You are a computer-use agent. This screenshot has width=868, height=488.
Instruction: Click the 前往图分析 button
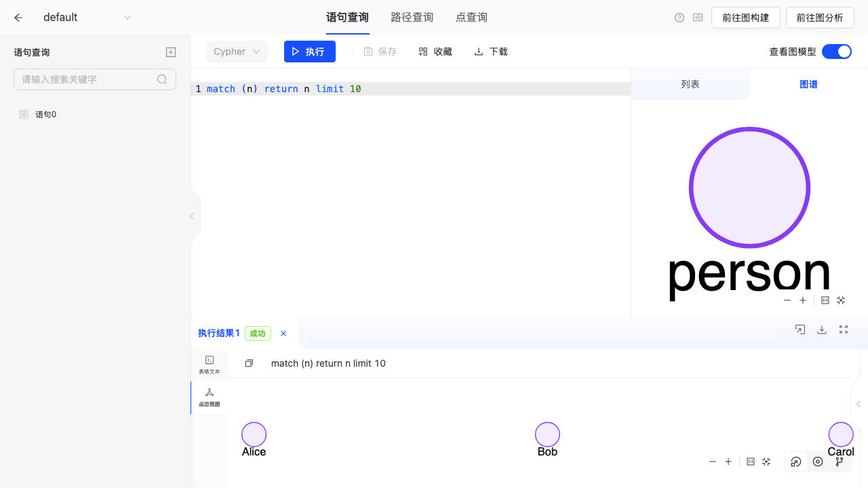tap(820, 18)
